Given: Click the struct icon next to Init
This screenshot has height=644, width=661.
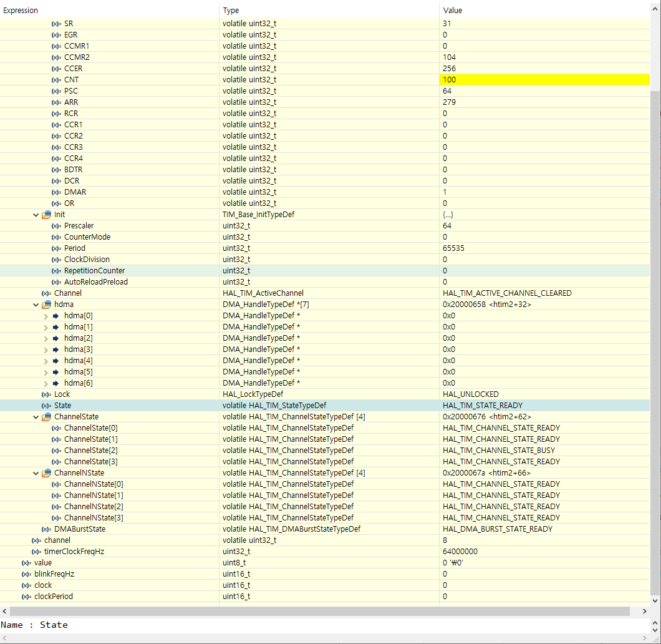Looking at the screenshot, I should pyautogui.click(x=46, y=214).
